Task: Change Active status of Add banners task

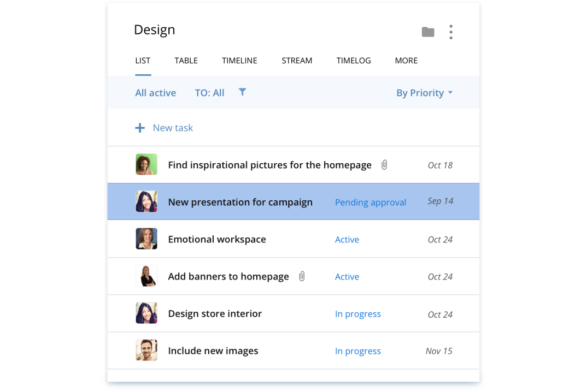Action: [x=347, y=276]
